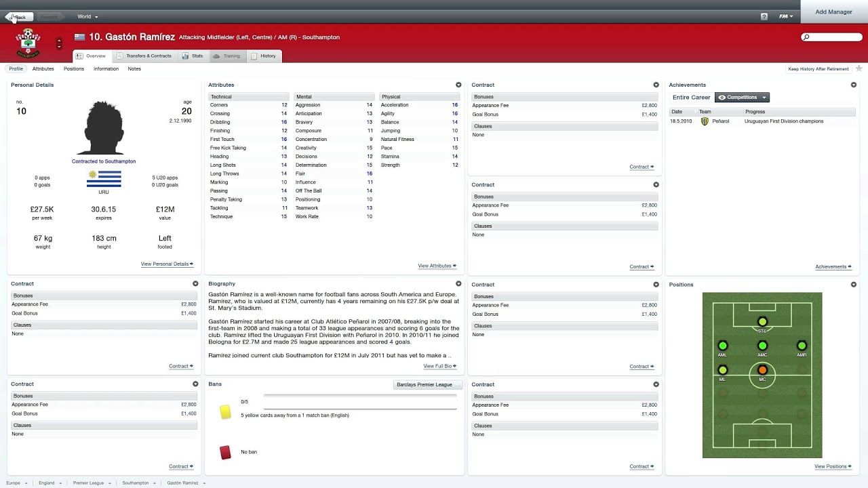Open the help question mark icon
Viewport: 868px width, 488px height.
point(764,16)
